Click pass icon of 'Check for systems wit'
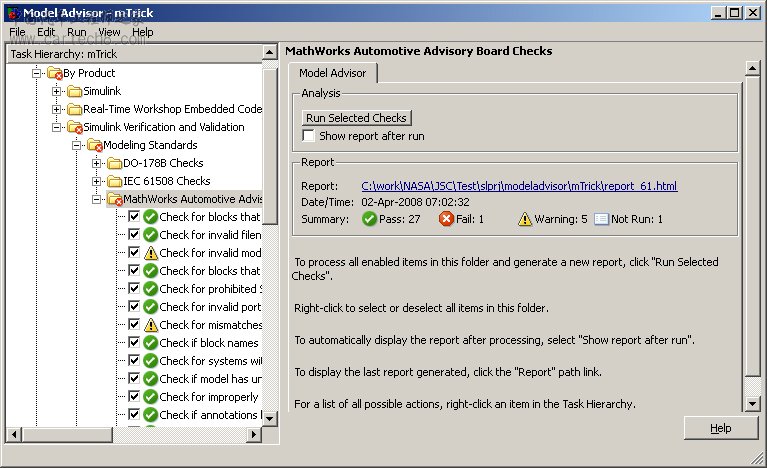Image resolution: width=767 pixels, height=468 pixels. pyautogui.click(x=150, y=361)
